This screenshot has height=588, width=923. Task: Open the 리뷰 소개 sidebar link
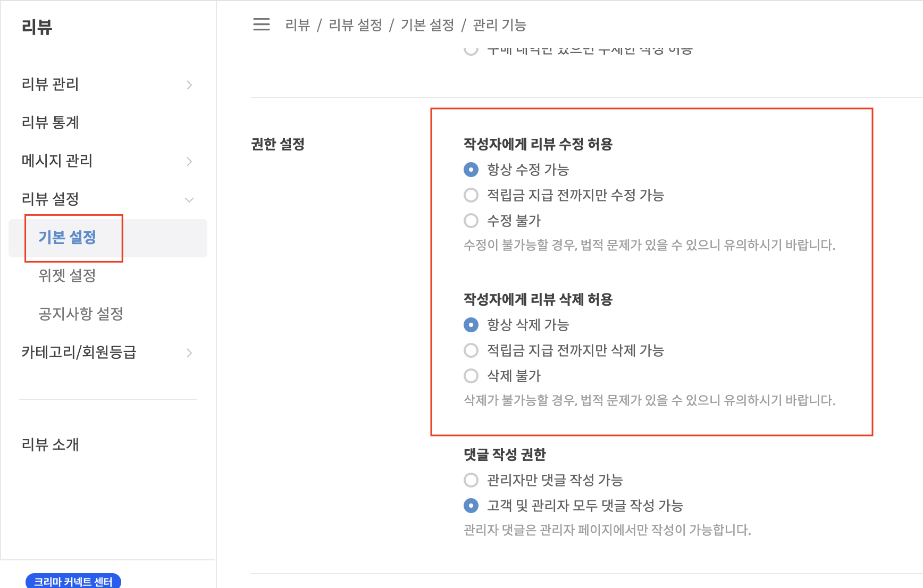[51, 444]
